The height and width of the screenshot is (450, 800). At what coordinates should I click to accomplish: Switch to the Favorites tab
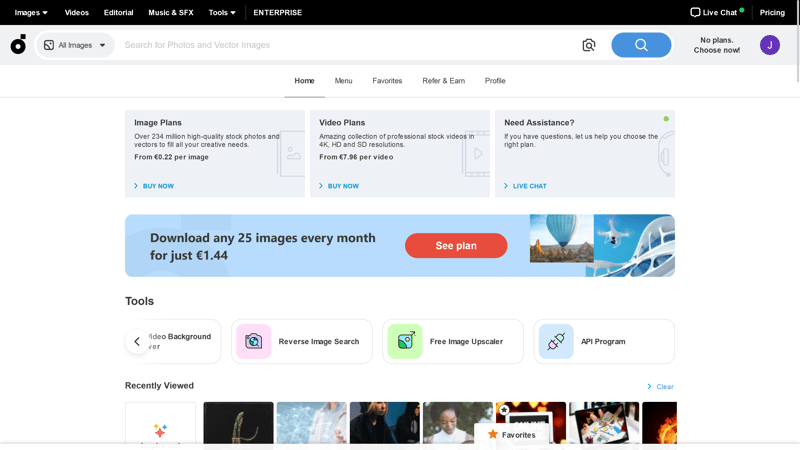pyautogui.click(x=387, y=81)
